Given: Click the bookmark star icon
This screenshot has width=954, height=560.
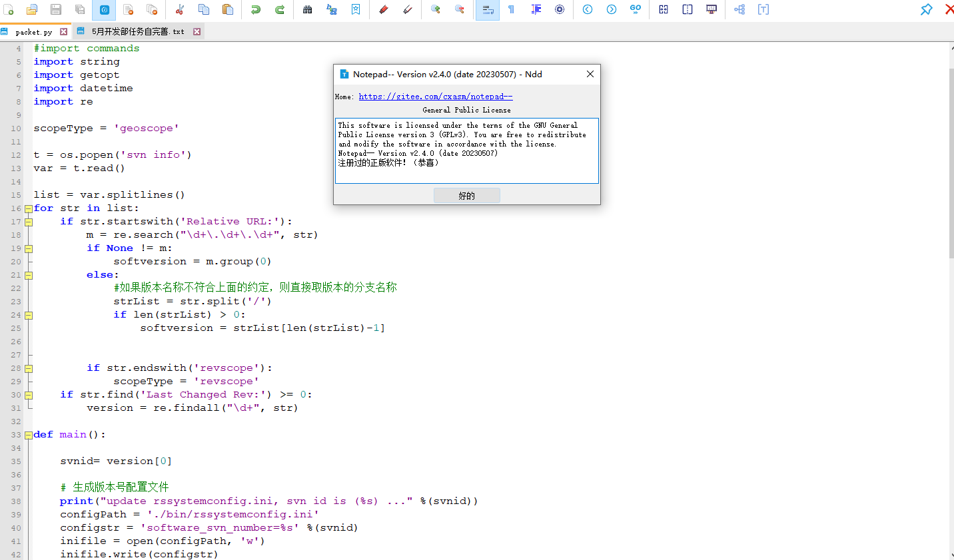Looking at the screenshot, I should pos(356,9).
